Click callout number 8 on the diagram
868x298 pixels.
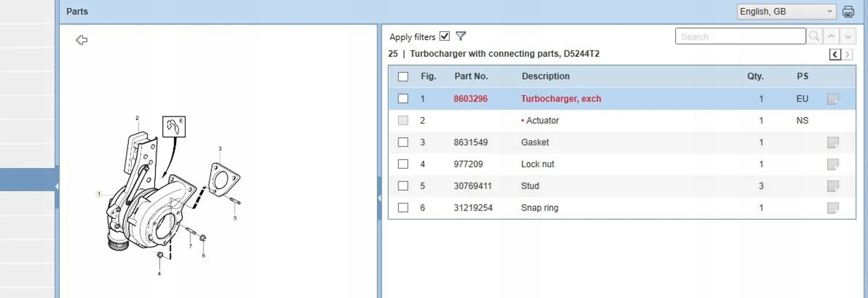point(203,256)
